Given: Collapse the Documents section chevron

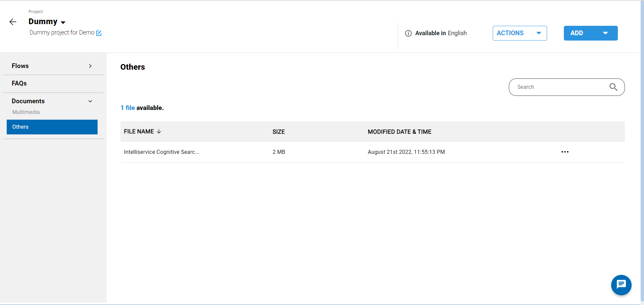Looking at the screenshot, I should coord(90,101).
